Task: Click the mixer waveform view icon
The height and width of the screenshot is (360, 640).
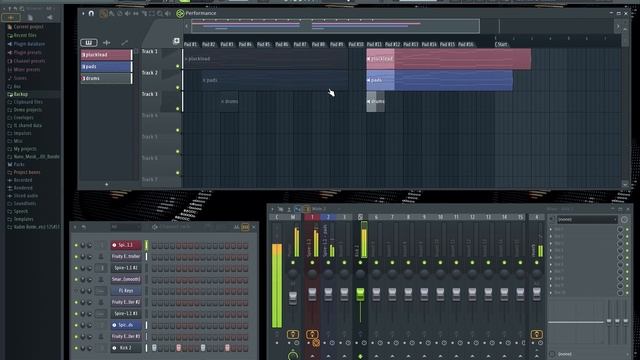Action: click(x=298, y=209)
